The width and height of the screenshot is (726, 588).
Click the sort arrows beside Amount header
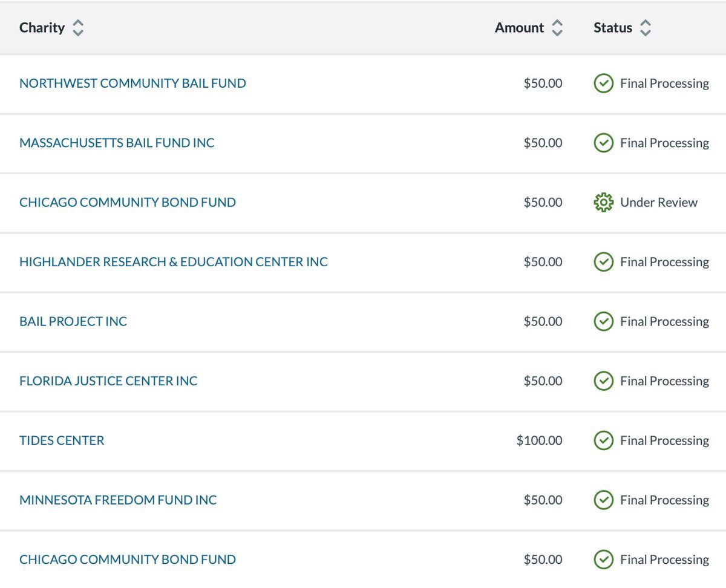click(x=557, y=28)
